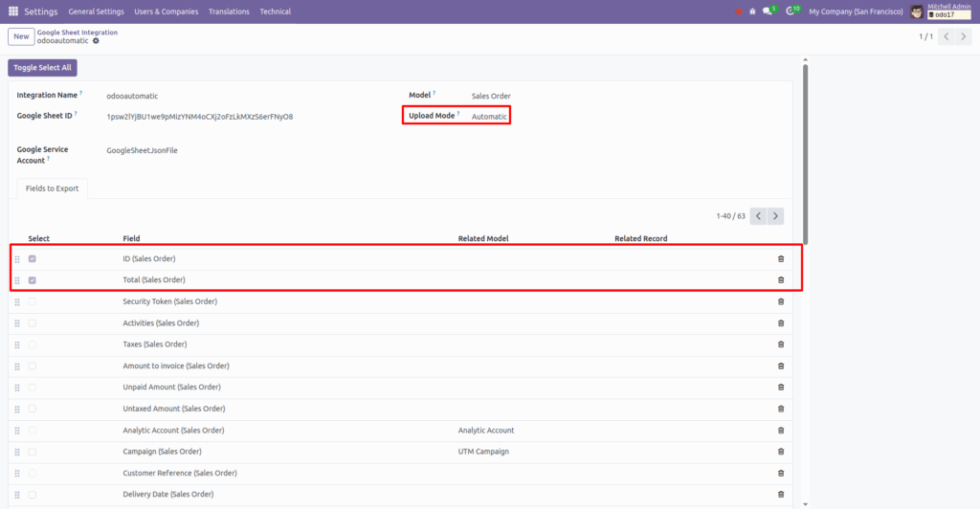Sort by the Select column header
Viewport: 980px width, 509px height.
tap(38, 238)
